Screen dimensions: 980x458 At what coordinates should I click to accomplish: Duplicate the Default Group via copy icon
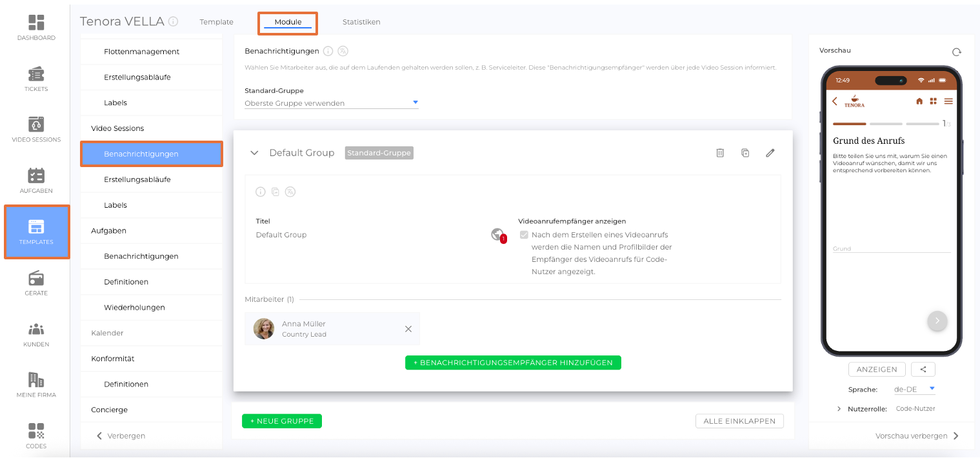coord(745,153)
